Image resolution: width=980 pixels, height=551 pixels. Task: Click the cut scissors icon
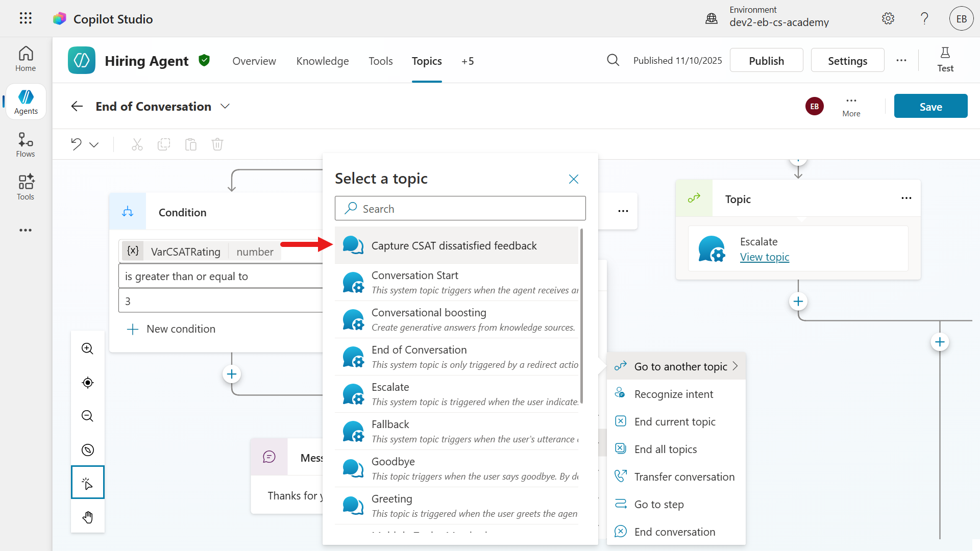pos(137,144)
